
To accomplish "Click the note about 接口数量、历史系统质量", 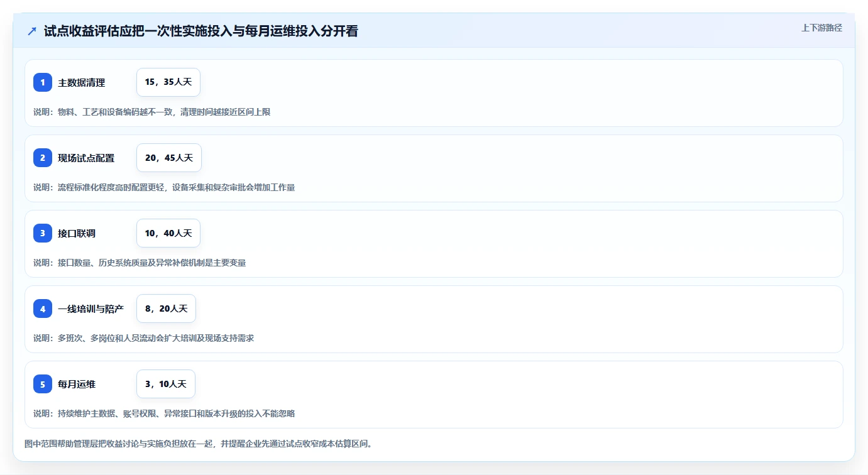I will tap(140, 263).
